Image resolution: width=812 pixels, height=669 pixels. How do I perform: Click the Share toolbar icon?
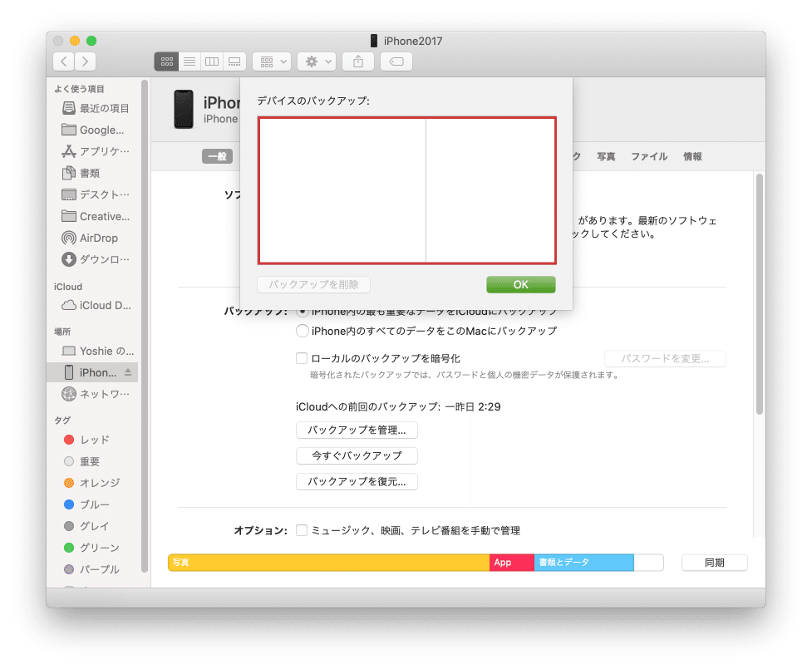click(358, 61)
